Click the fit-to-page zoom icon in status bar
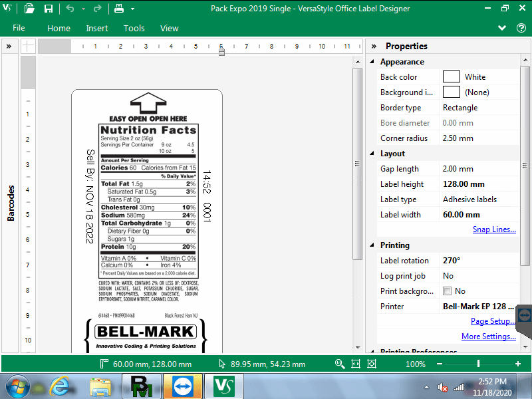The image size is (532, 399). tap(372, 364)
